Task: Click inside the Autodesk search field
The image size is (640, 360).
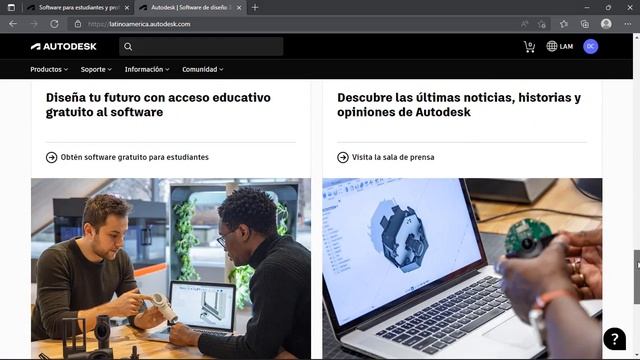Action: click(201, 47)
